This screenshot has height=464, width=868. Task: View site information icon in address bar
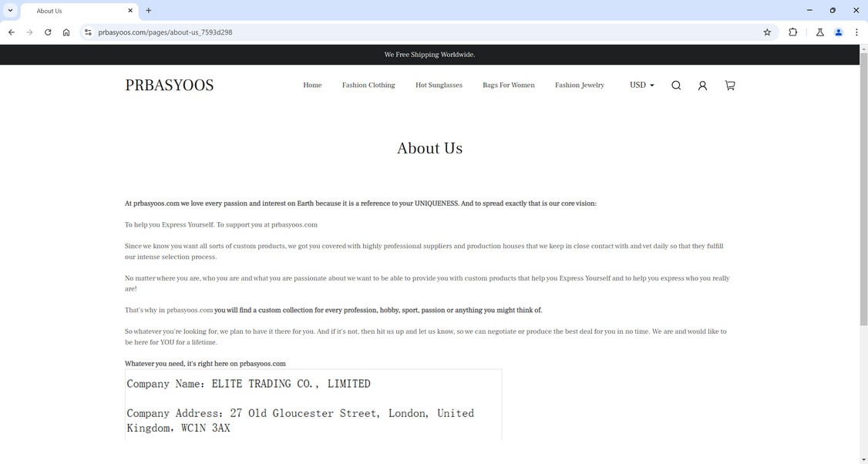88,32
